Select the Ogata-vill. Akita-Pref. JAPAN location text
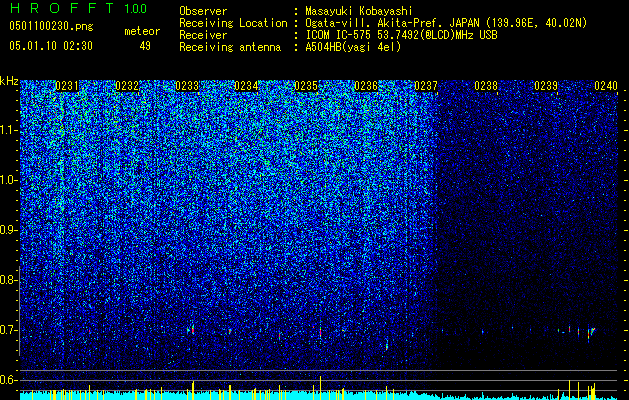Viewport: 629px width, 400px height. pyautogui.click(x=446, y=23)
